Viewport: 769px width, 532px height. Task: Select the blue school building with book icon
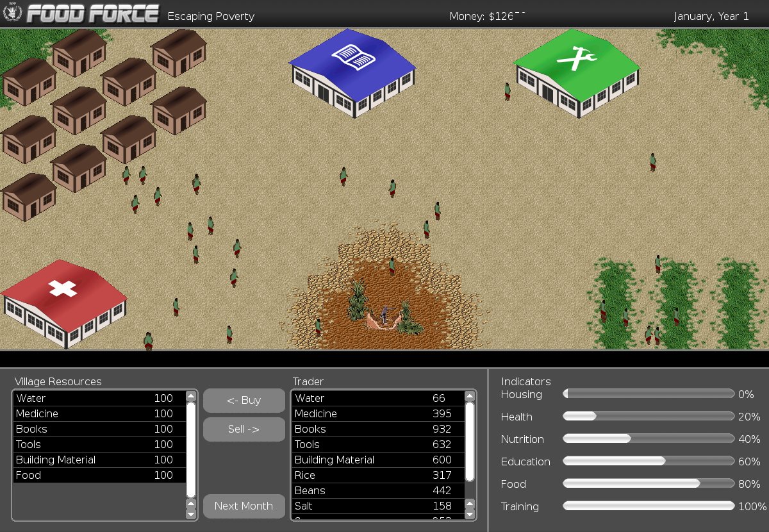(352, 74)
